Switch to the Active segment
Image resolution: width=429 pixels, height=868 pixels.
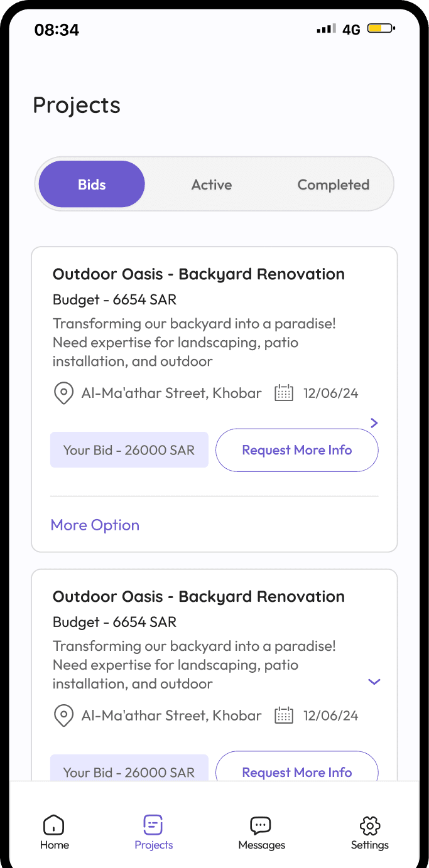(x=212, y=185)
